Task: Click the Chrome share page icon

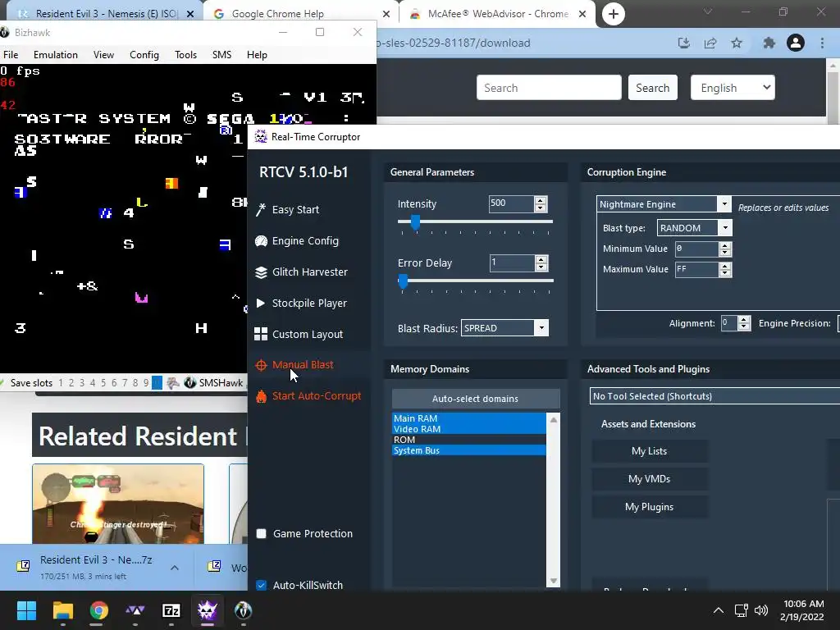Action: [x=710, y=43]
